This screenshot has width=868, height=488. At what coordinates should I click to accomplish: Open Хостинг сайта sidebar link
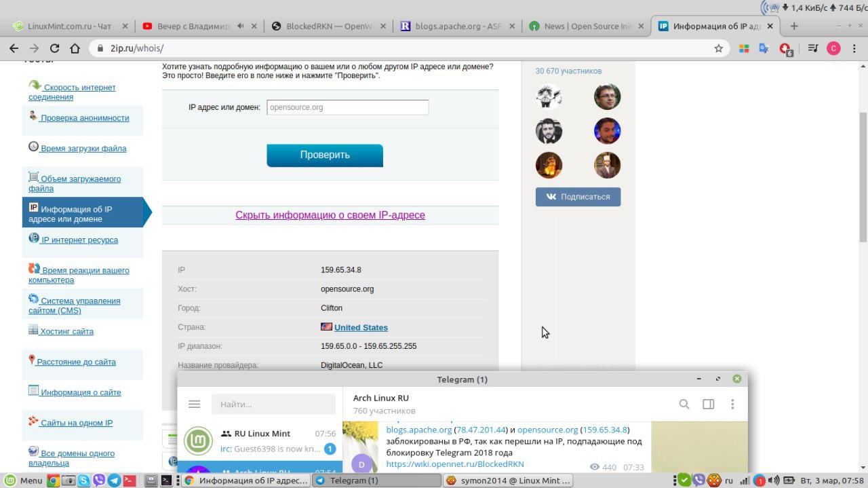(x=66, y=332)
